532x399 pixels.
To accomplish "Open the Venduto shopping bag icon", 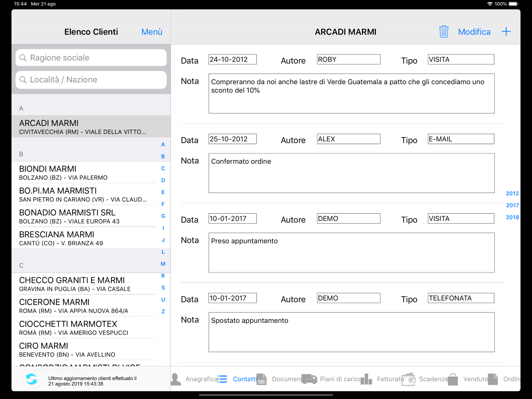I will [x=453, y=379].
